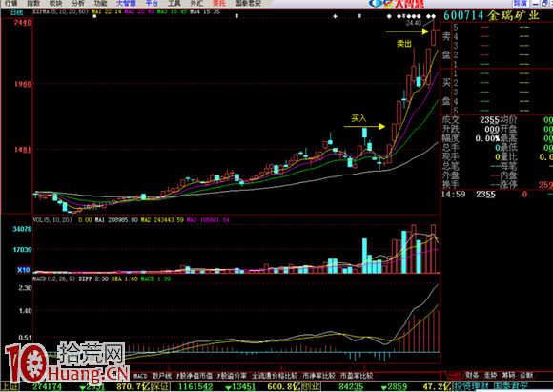The image size is (553, 392).
Task: Click the VOL(5,10,20) indicator label
Action: [x=52, y=220]
